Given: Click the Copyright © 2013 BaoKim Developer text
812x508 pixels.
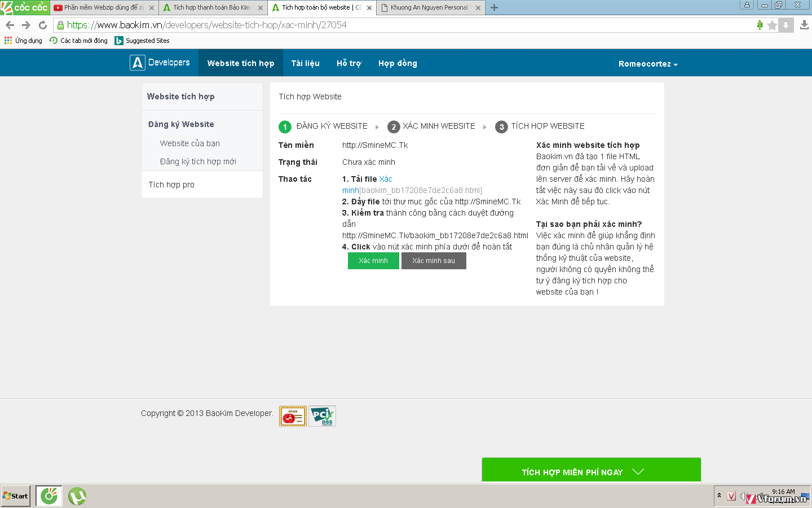Looking at the screenshot, I should 207,413.
